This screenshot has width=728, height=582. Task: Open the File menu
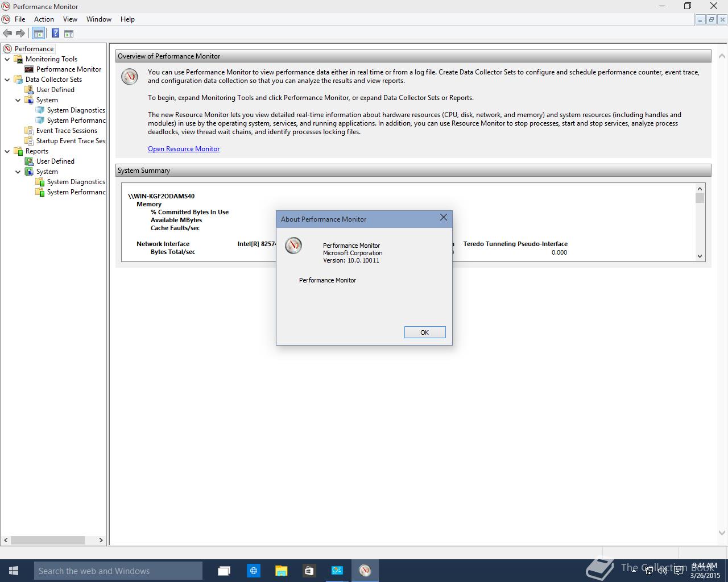pyautogui.click(x=20, y=19)
